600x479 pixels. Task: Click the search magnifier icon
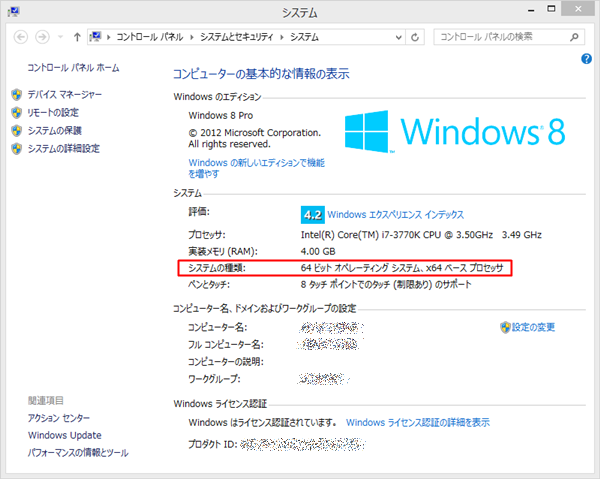click(x=574, y=37)
